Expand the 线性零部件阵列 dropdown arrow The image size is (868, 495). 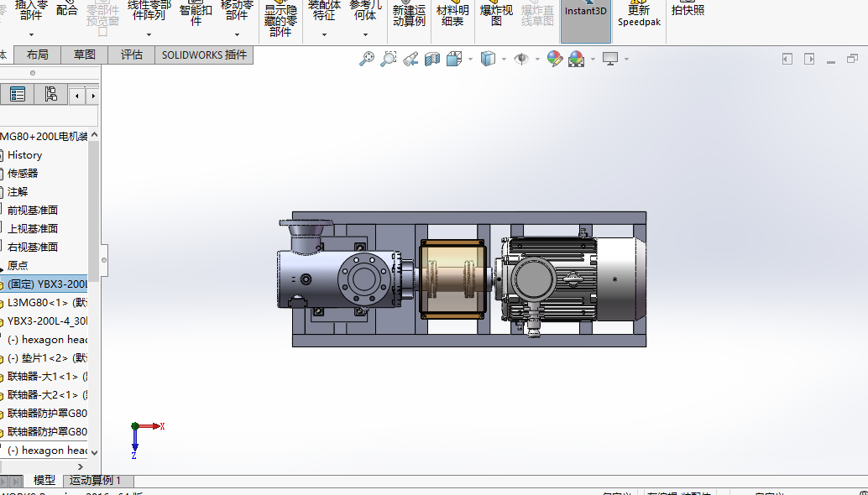click(149, 35)
